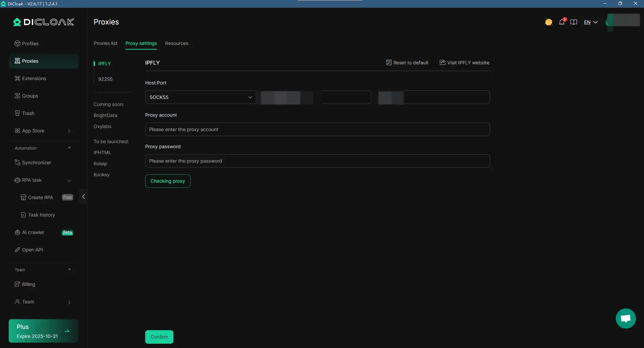
Task: Switch to the Proxies list tab
Action: tap(105, 43)
